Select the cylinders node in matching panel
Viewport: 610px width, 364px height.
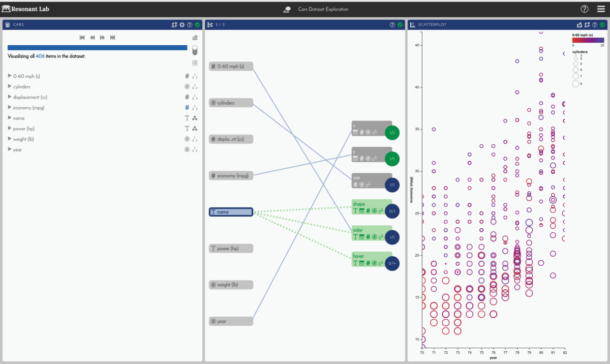231,103
